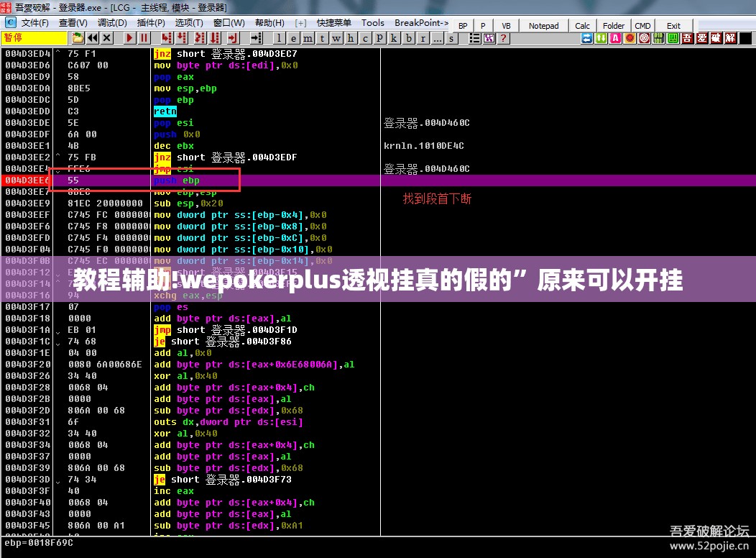Launch Notepad from the toolbar
This screenshot has height=558, width=756.
click(x=544, y=26)
